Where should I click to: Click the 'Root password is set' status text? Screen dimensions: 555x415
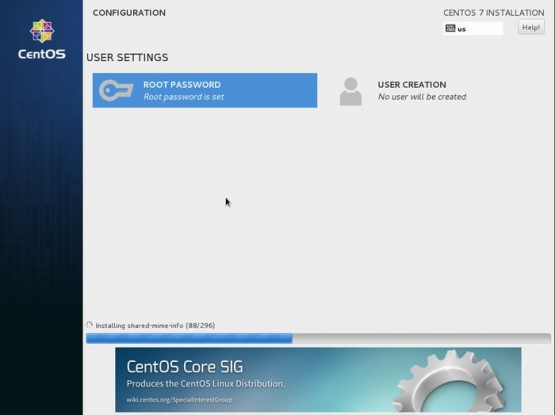(x=184, y=97)
